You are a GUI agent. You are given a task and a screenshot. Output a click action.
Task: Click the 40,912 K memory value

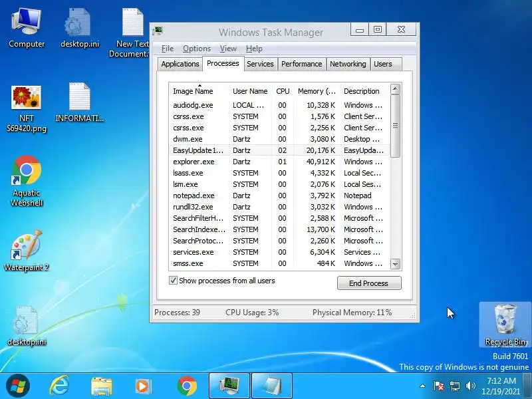click(x=321, y=162)
